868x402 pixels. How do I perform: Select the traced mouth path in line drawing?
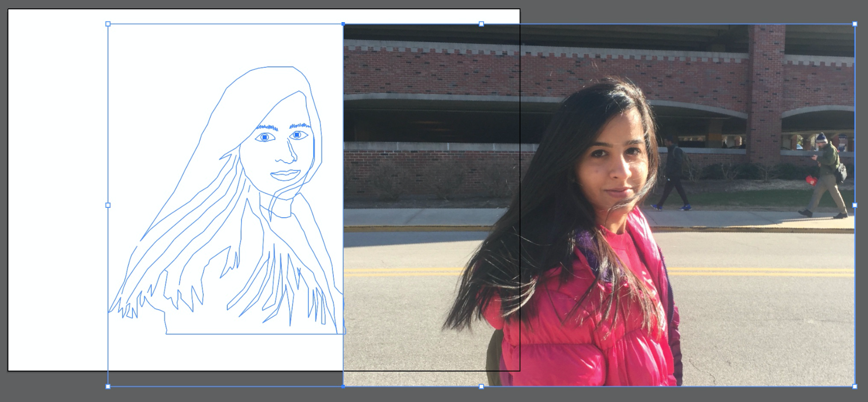285,175
